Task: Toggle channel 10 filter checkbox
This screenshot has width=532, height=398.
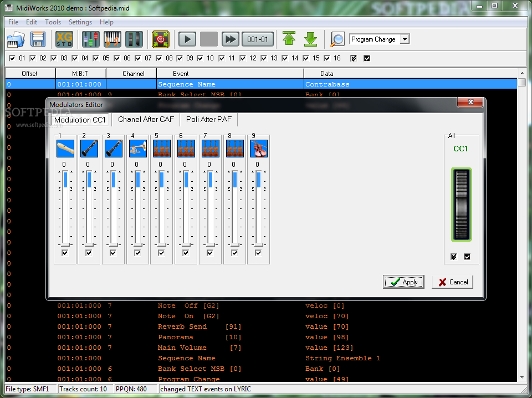Action: (200, 58)
